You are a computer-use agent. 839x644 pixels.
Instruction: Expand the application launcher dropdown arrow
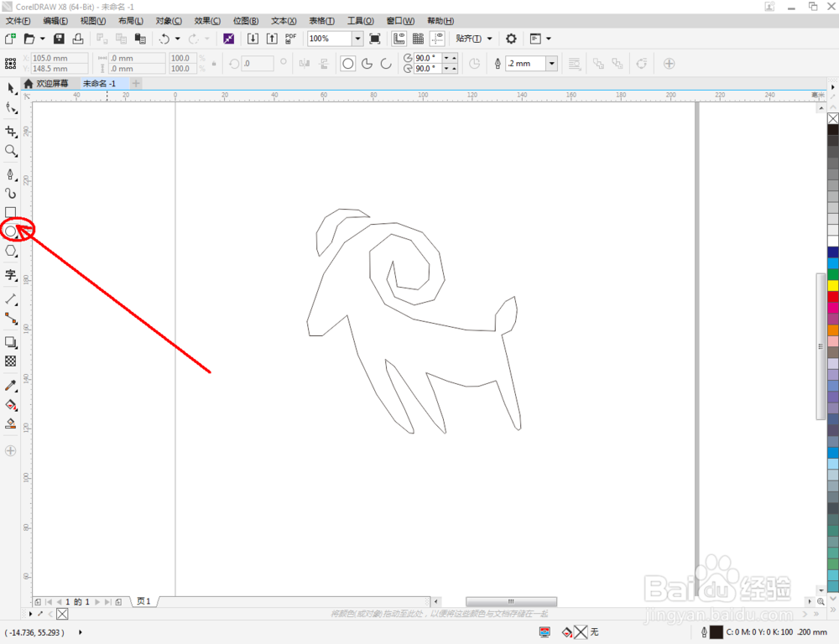(x=549, y=39)
